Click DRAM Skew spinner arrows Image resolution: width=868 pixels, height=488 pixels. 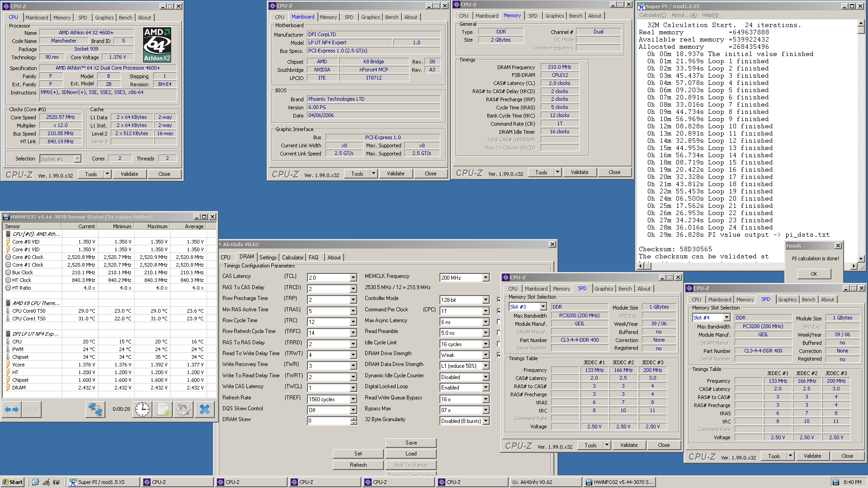(x=354, y=421)
